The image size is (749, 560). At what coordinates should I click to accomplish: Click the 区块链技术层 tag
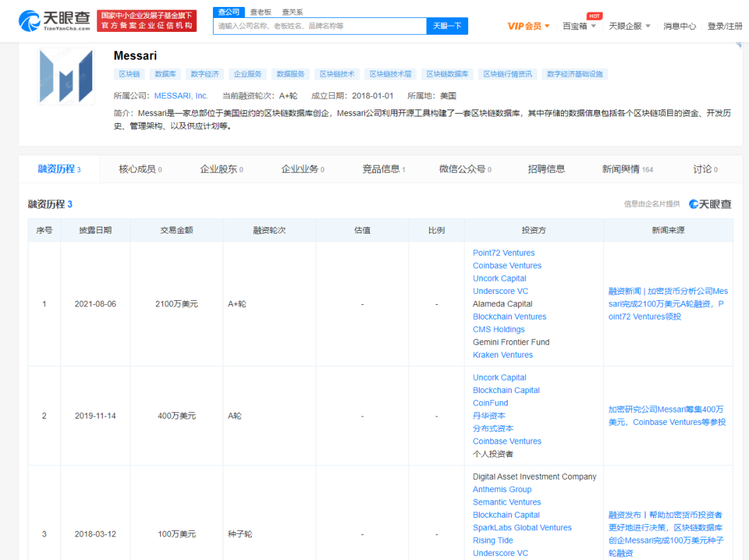coord(390,74)
